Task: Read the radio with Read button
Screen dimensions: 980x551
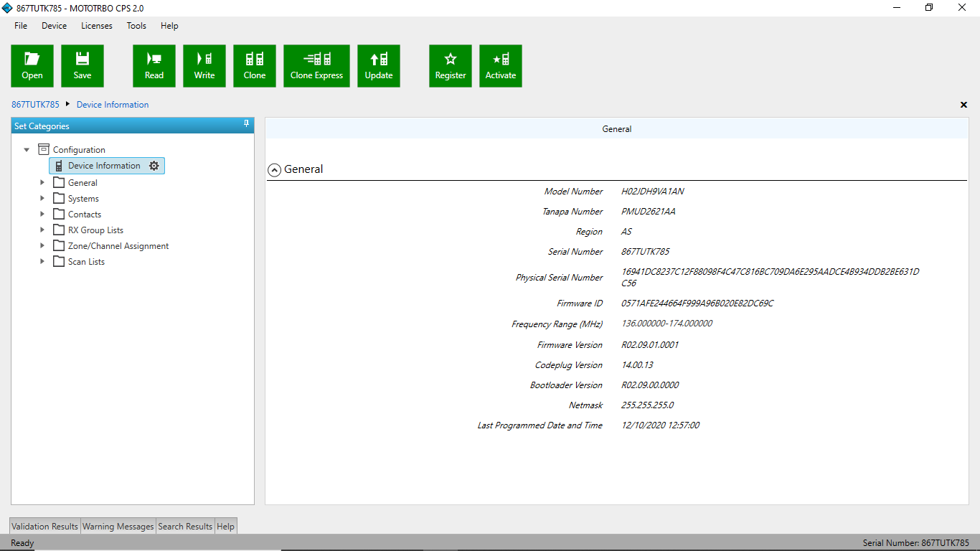Action: tap(154, 66)
